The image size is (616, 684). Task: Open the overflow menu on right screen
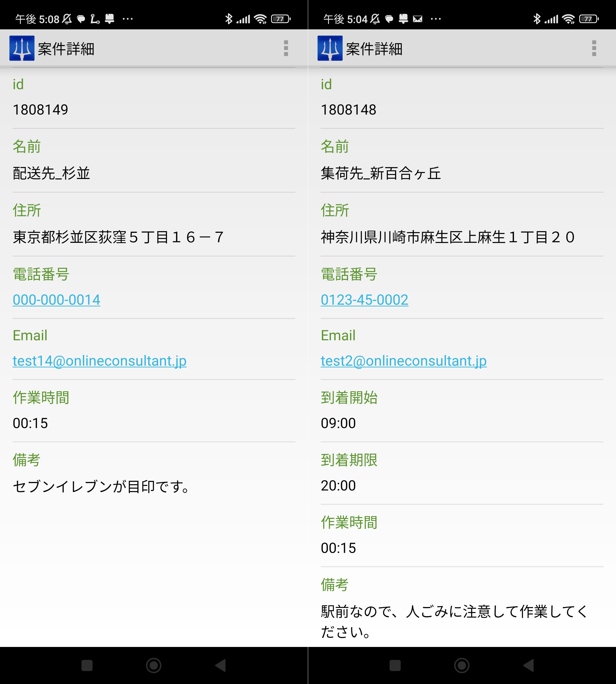click(x=594, y=48)
